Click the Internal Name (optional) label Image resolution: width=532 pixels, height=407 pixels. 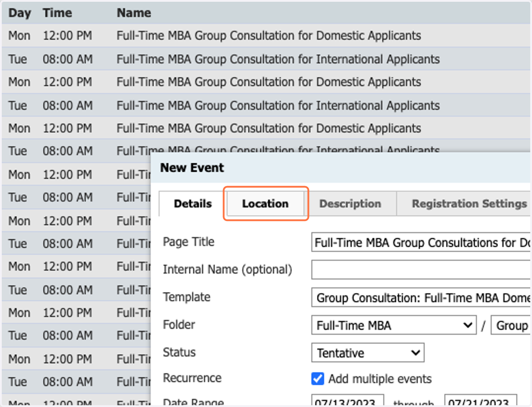point(227,269)
